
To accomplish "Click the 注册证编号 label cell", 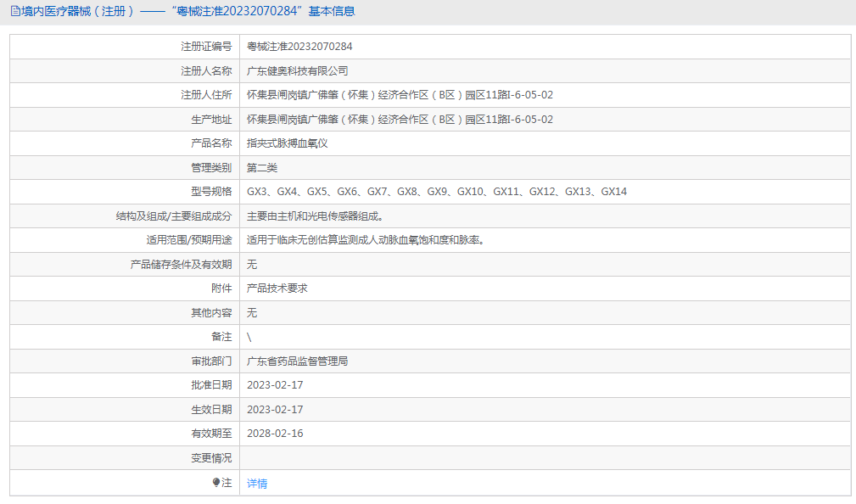I will tap(125, 47).
